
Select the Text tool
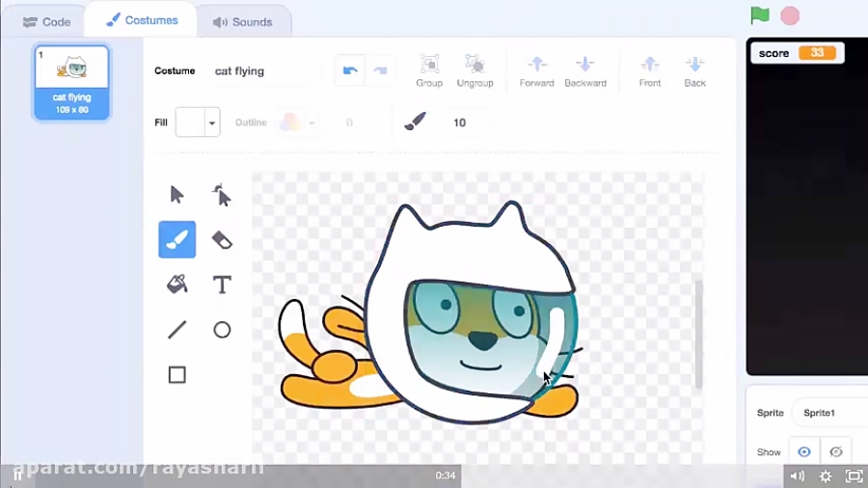pos(222,285)
